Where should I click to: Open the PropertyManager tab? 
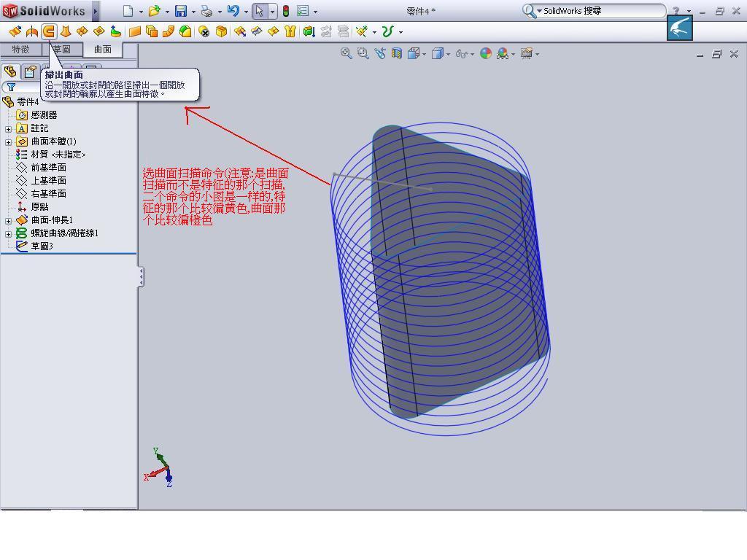coord(31,71)
